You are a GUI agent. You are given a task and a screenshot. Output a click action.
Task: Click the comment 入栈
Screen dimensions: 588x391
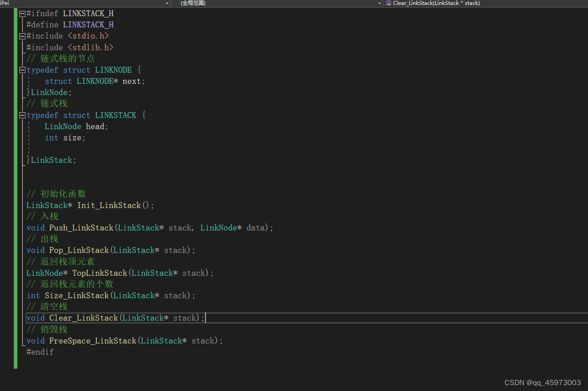pyautogui.click(x=42, y=217)
